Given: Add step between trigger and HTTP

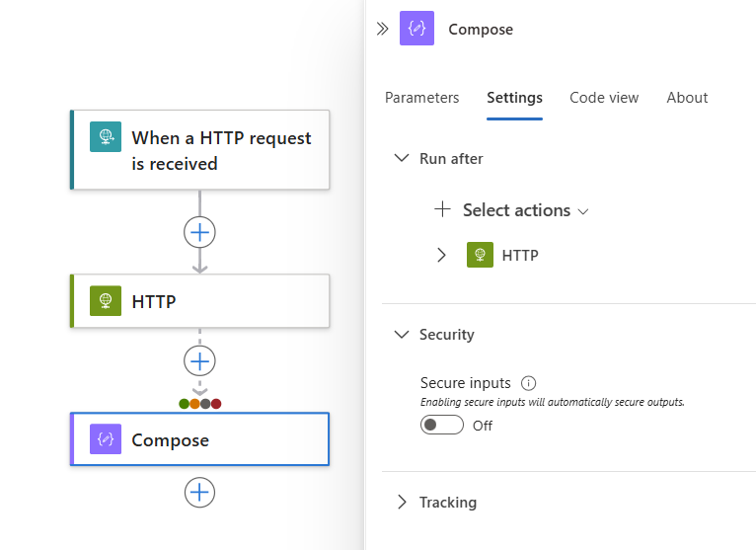Looking at the screenshot, I should coord(199,232).
